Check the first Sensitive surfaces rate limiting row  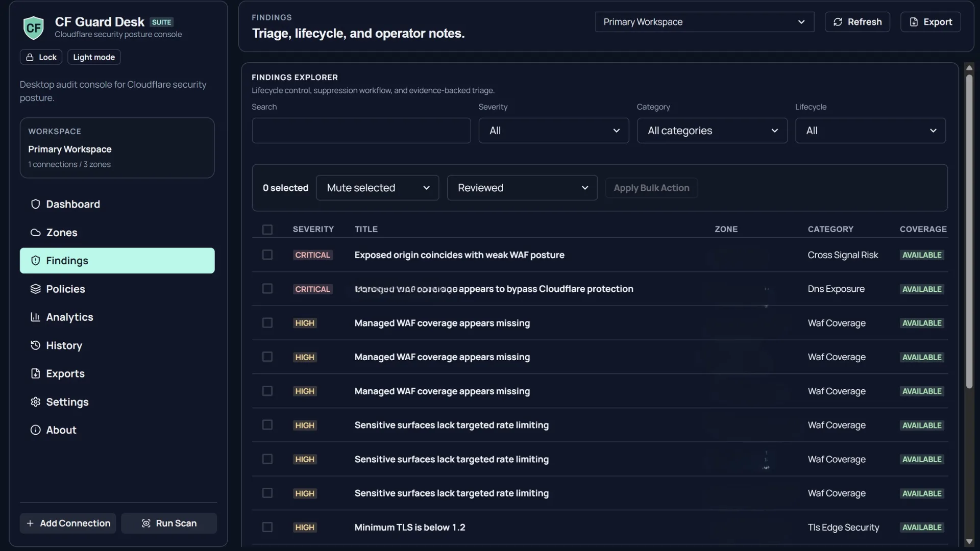click(x=267, y=425)
